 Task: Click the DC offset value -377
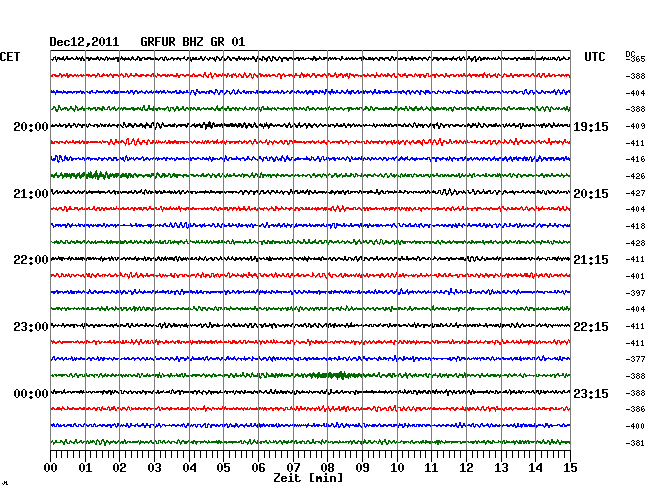[x=635, y=359]
